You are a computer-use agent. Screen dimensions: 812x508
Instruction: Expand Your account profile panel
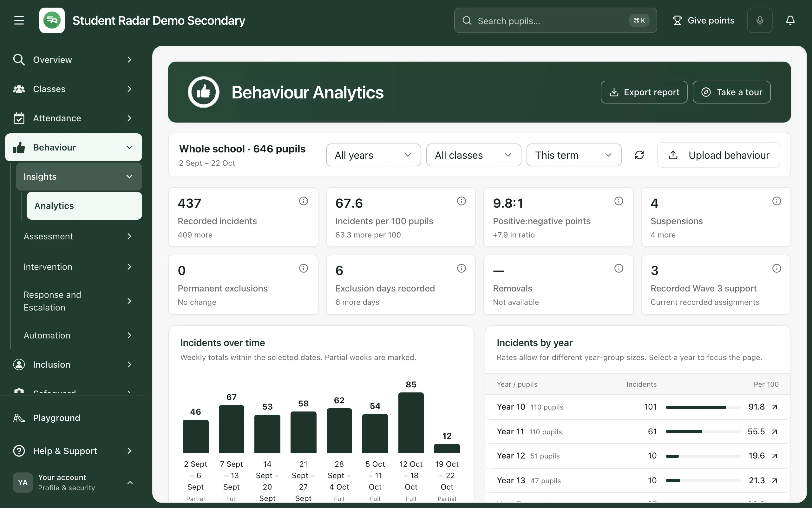point(74,483)
